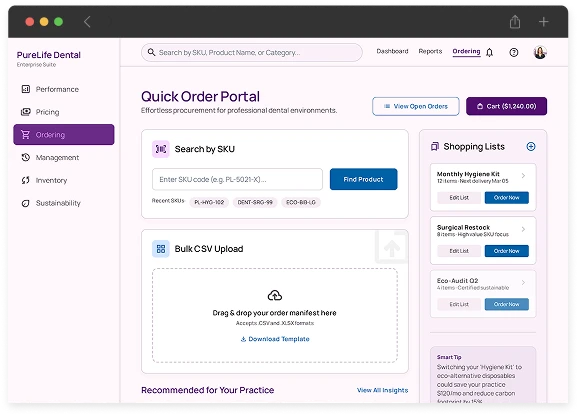Edit the Monthly Hygiene Kit list
The width and height of the screenshot is (579, 416).
(459, 197)
